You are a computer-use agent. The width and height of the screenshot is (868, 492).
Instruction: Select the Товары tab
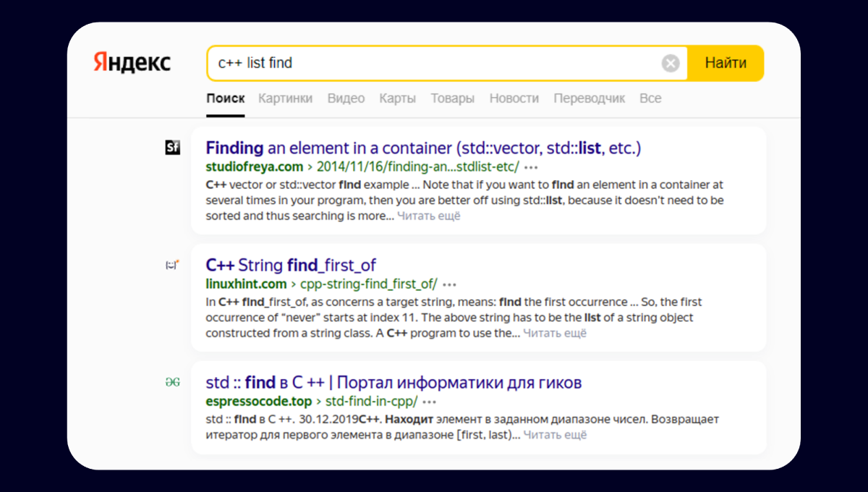[x=453, y=98]
